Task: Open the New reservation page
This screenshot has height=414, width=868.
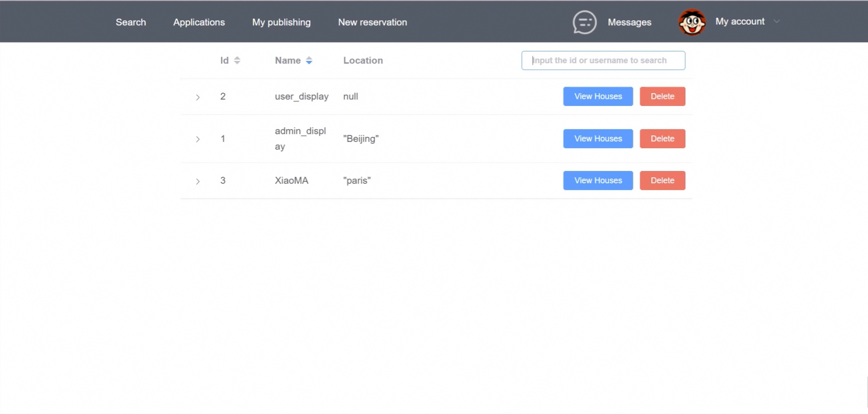Action: pos(372,22)
